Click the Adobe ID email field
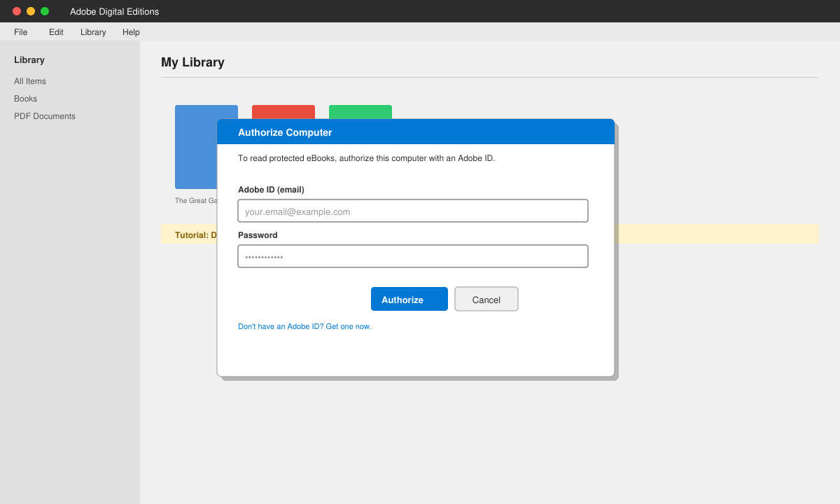The width and height of the screenshot is (840, 504). tap(413, 211)
